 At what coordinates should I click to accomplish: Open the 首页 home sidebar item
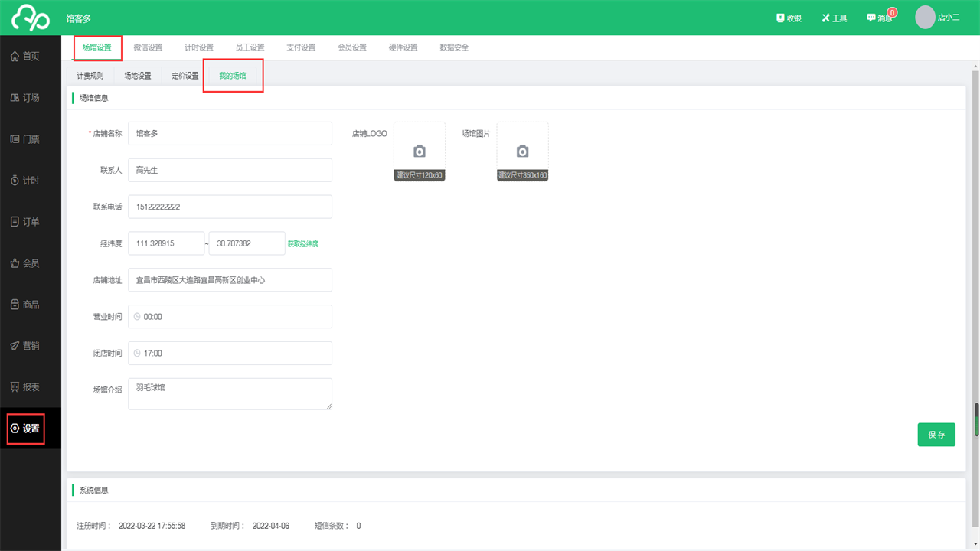[31, 57]
